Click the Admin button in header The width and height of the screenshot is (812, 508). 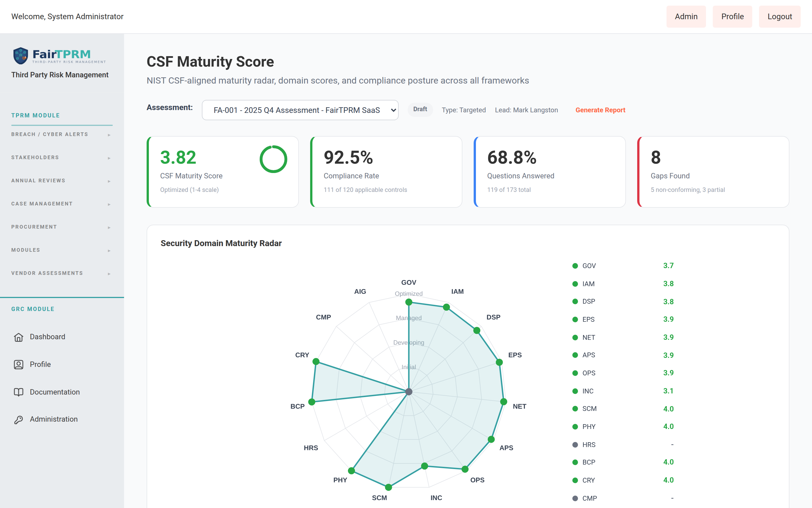(x=686, y=16)
